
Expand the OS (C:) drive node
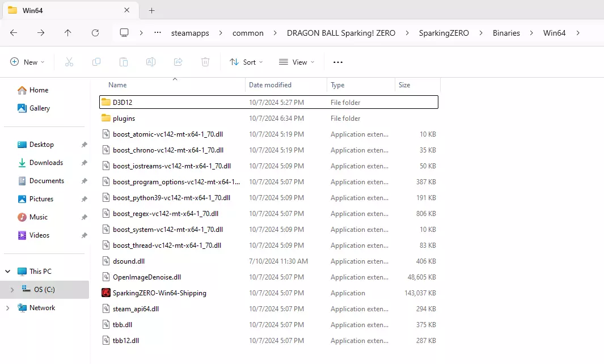click(12, 290)
